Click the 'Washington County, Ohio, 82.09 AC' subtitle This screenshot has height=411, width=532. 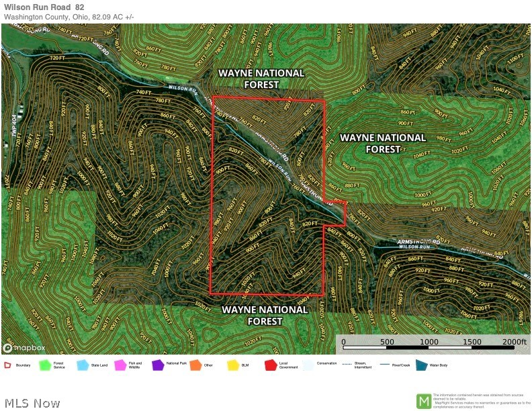[69, 17]
